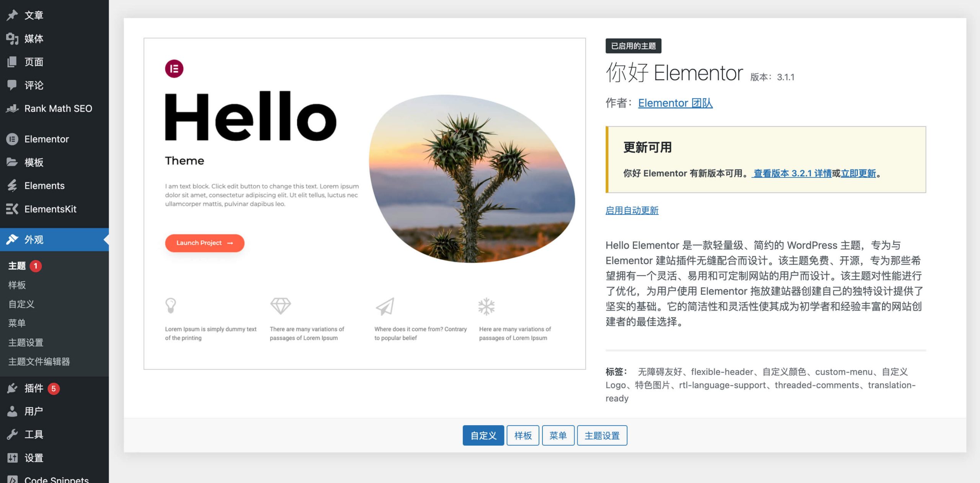Click the Elementor circle logo in sidebar
The width and height of the screenshot is (980, 483).
tap(12, 139)
